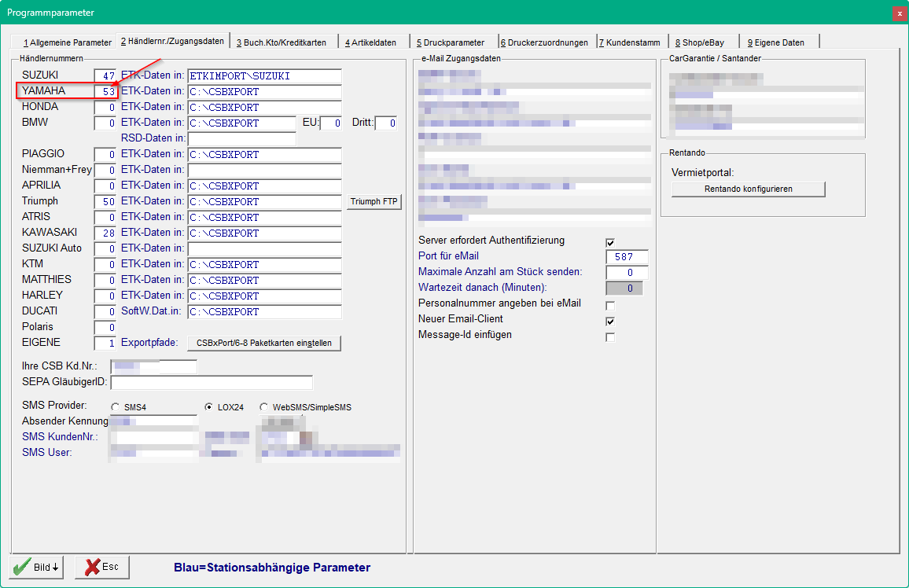Enable Personalnummer angeben bei eMail
This screenshot has width=909, height=588.
click(610, 305)
